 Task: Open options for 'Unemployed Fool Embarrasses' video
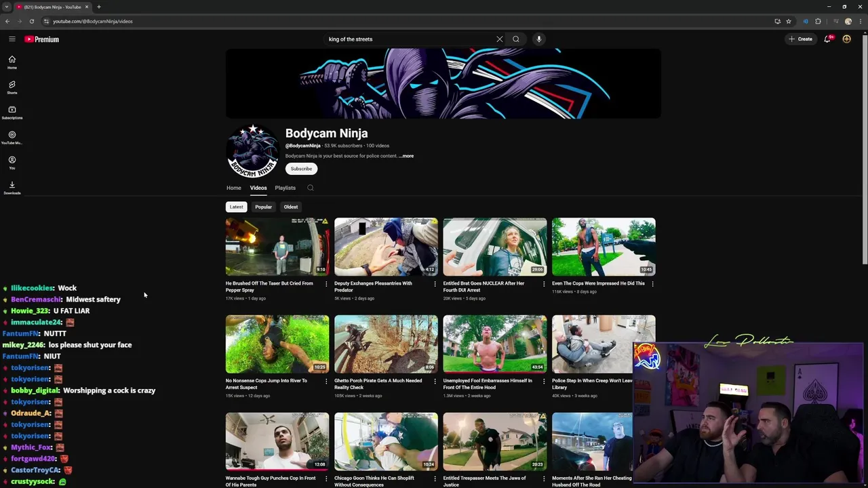click(x=544, y=381)
